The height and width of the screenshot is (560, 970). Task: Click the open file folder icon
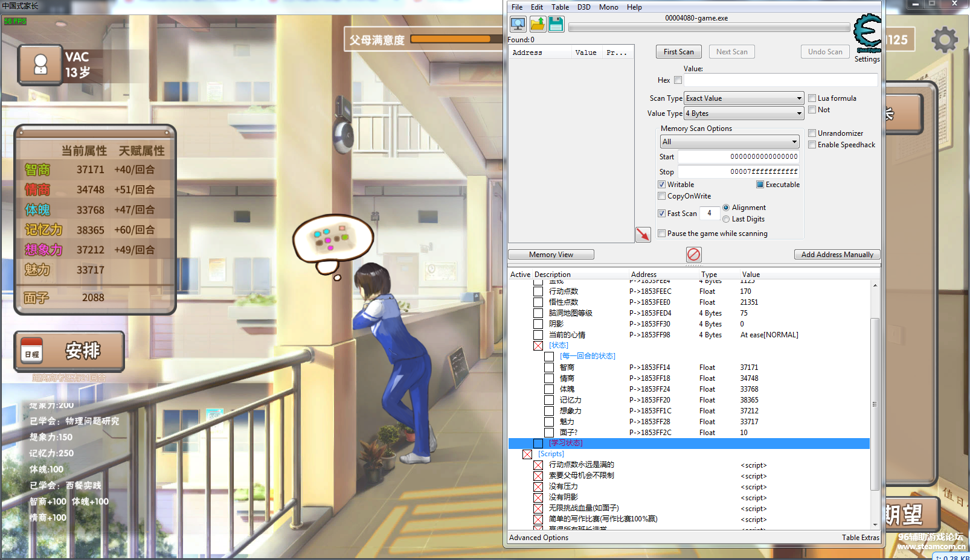[538, 24]
